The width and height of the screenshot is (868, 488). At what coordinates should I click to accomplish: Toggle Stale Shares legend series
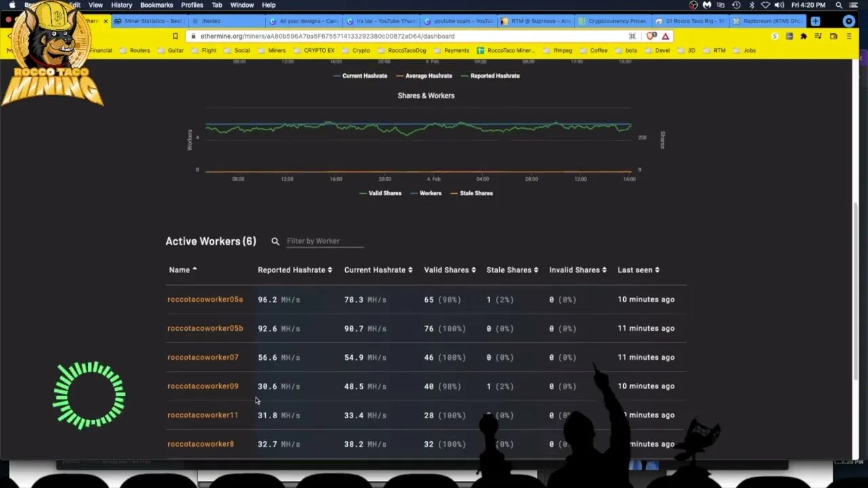click(x=472, y=193)
